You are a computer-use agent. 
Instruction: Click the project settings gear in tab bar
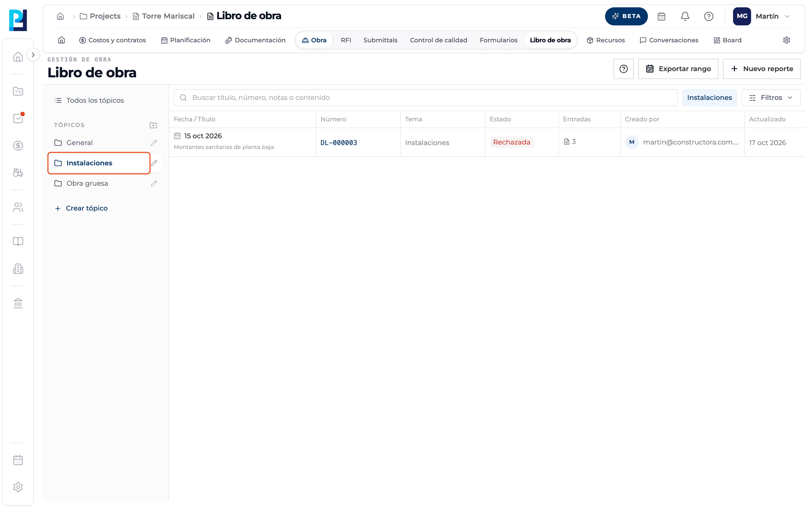[786, 40]
